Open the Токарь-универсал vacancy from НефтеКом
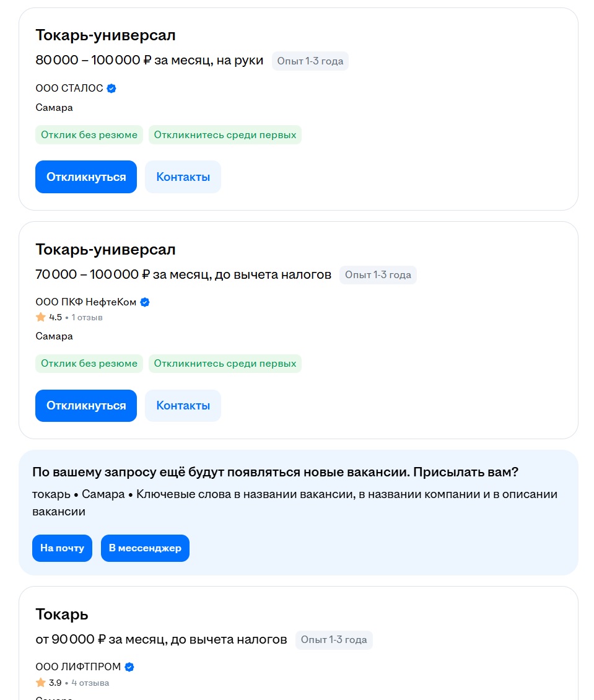 (x=105, y=250)
